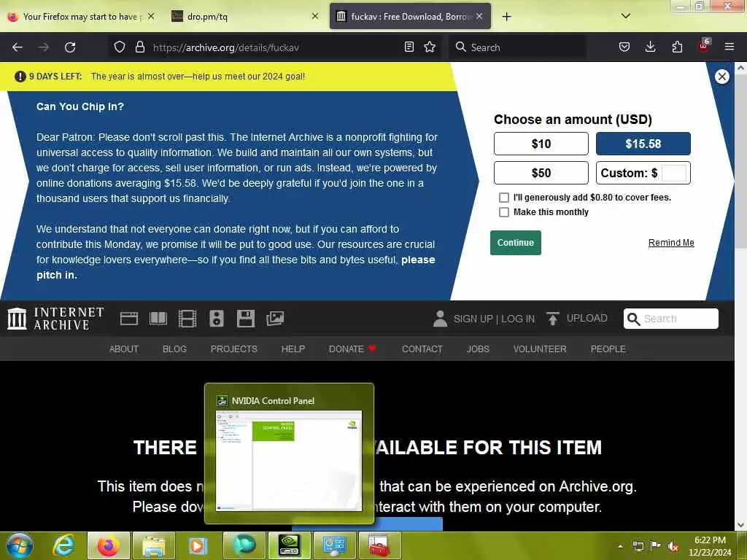Close the fuckav archive tab
The height and width of the screenshot is (560, 747).
pos(479,17)
